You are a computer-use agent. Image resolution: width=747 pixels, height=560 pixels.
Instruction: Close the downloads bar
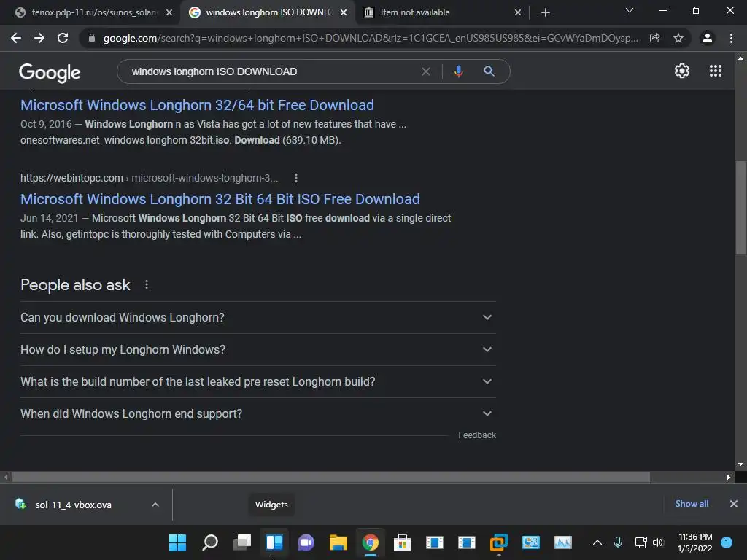tap(734, 504)
